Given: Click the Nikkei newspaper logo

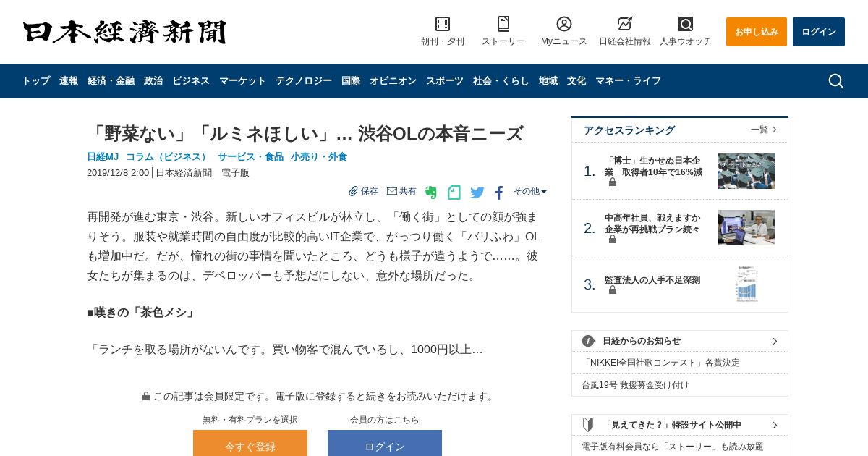Looking at the screenshot, I should [x=124, y=32].
